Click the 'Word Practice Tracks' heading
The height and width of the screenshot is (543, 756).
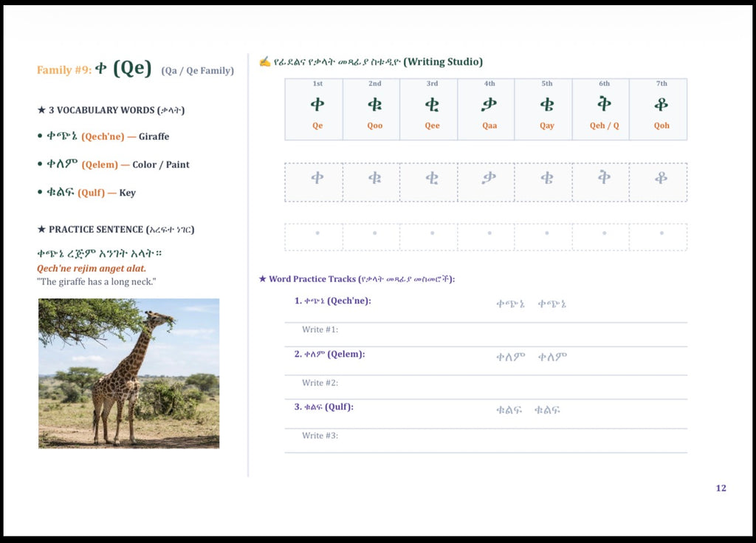tap(357, 279)
